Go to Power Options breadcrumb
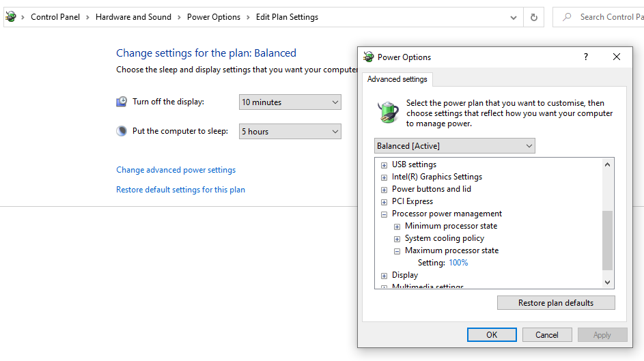644x361 pixels. click(214, 17)
